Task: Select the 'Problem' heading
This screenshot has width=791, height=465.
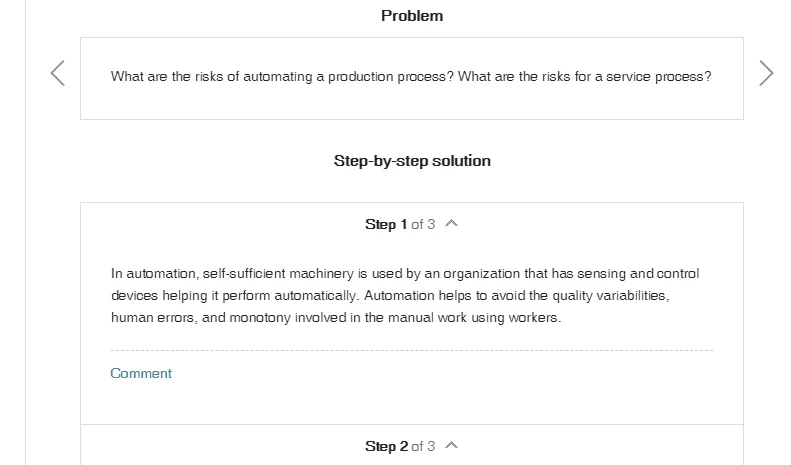Action: [412, 16]
